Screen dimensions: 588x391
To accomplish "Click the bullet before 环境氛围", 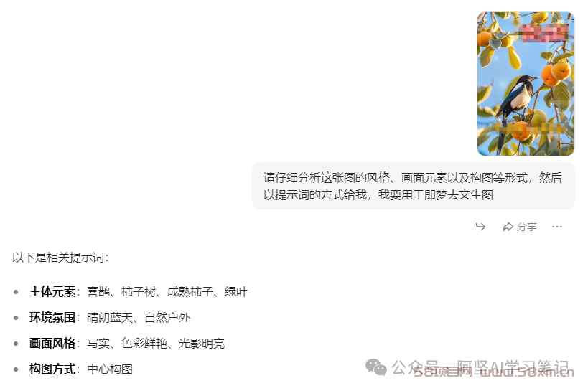I will [16, 318].
